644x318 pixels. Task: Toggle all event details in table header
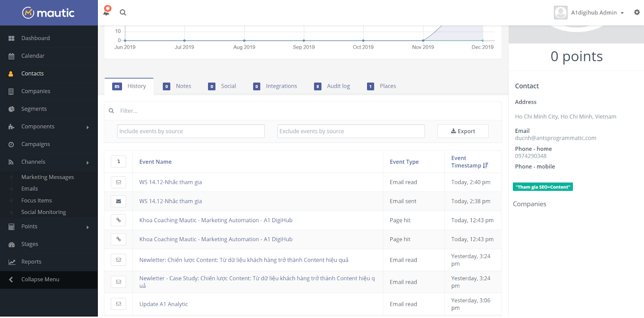[118, 162]
